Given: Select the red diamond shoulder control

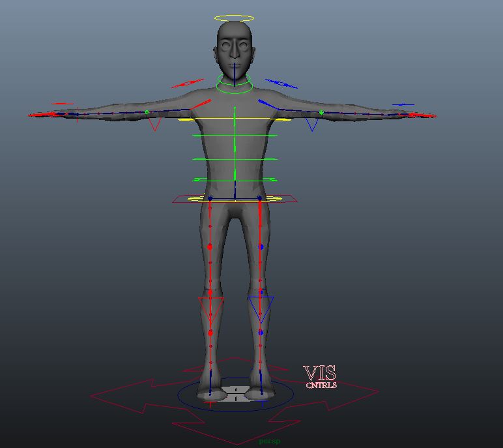Looking at the screenshot, I should tap(188, 83).
